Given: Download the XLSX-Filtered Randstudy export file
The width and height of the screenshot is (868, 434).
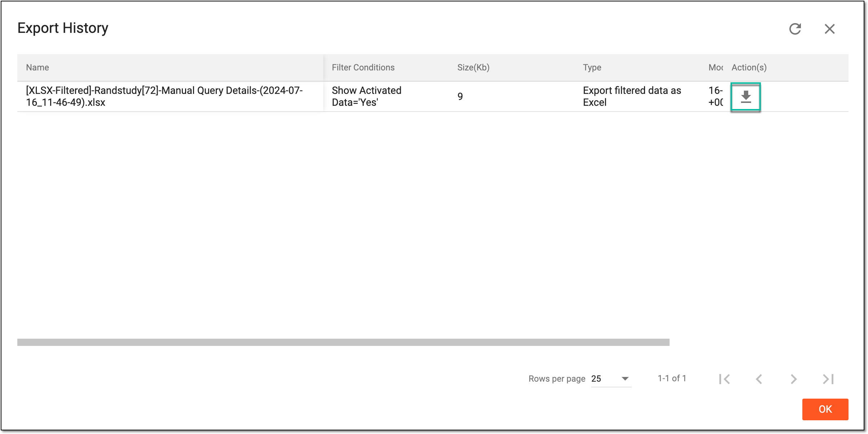Looking at the screenshot, I should click(x=745, y=97).
